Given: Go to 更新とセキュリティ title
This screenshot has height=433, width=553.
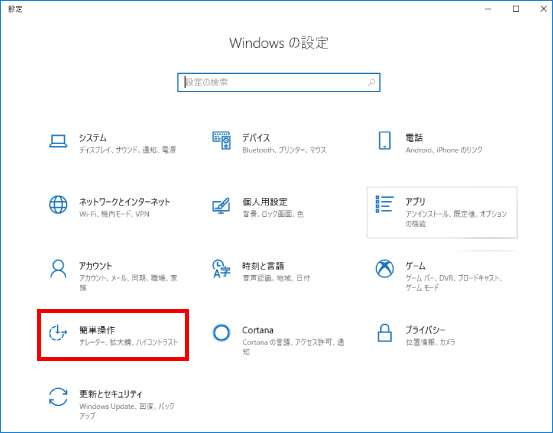Looking at the screenshot, I should 111,394.
